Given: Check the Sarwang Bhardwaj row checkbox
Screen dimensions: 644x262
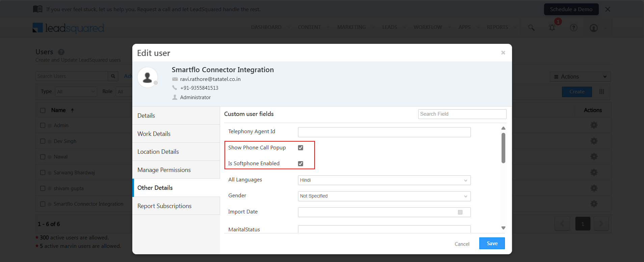Looking at the screenshot, I should [x=43, y=172].
